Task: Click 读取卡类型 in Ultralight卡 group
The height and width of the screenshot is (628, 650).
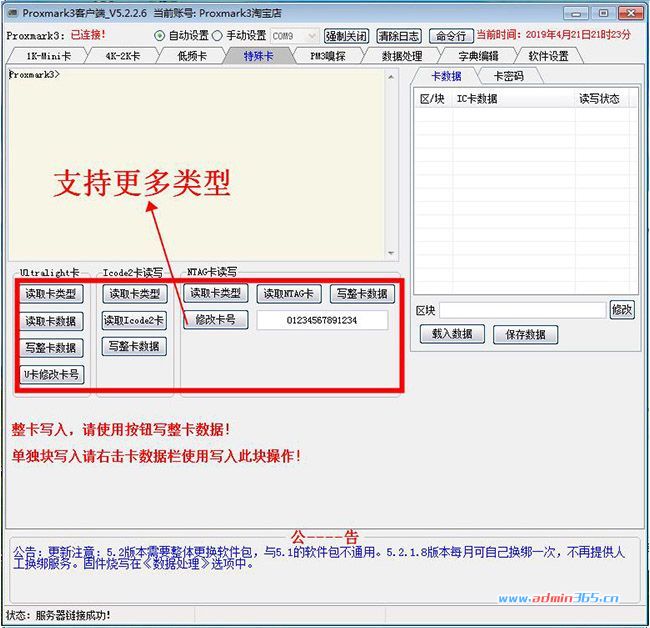Action: click(51, 294)
